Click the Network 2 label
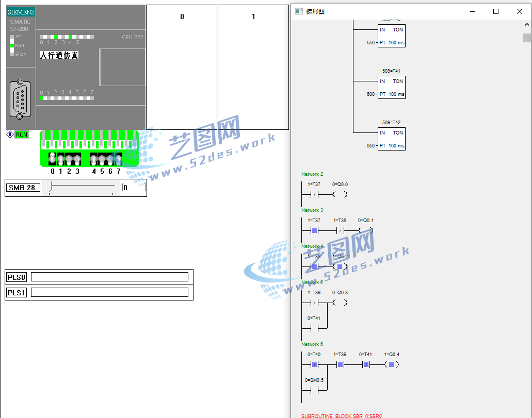Image resolution: width=532 pixels, height=418 pixels. coord(312,174)
